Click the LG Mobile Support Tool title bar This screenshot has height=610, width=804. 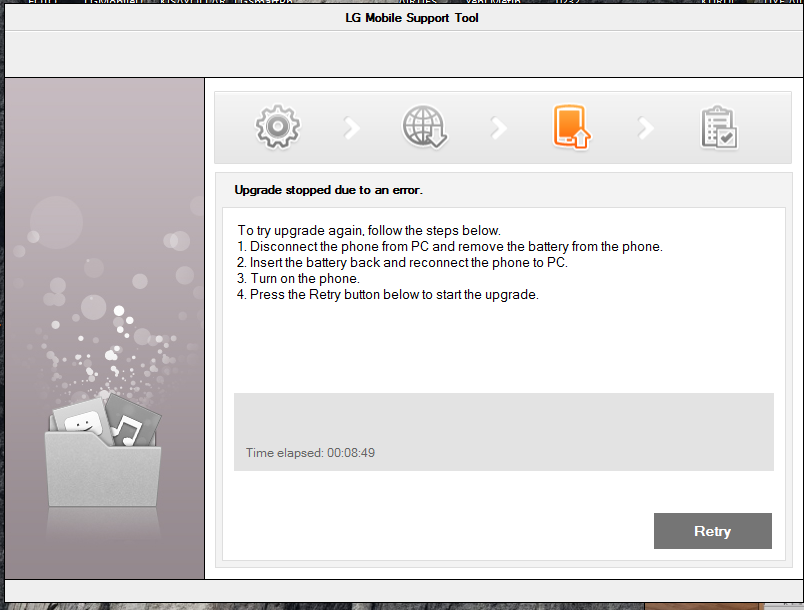coord(404,18)
